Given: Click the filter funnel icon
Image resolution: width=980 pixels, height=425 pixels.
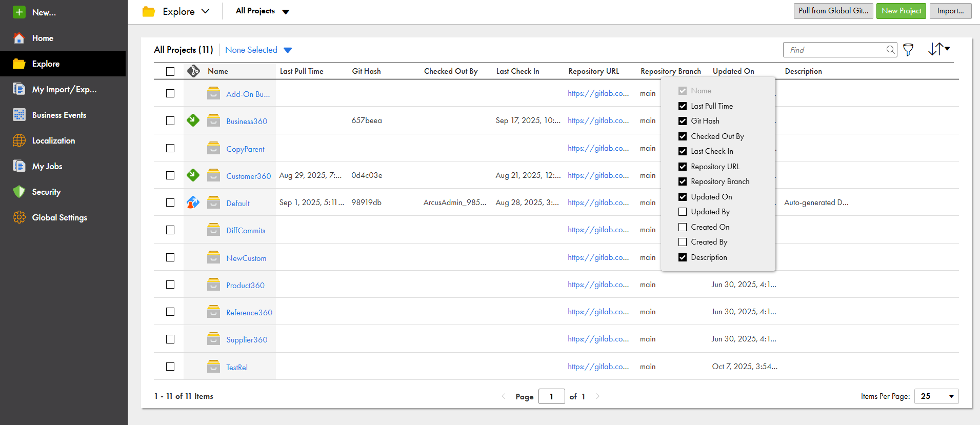Looking at the screenshot, I should pyautogui.click(x=908, y=50).
